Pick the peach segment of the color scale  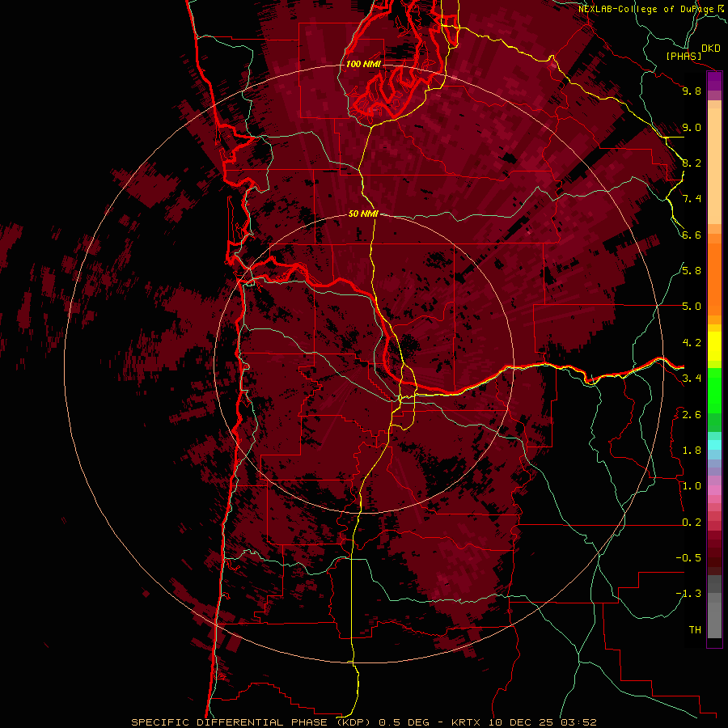(714, 167)
